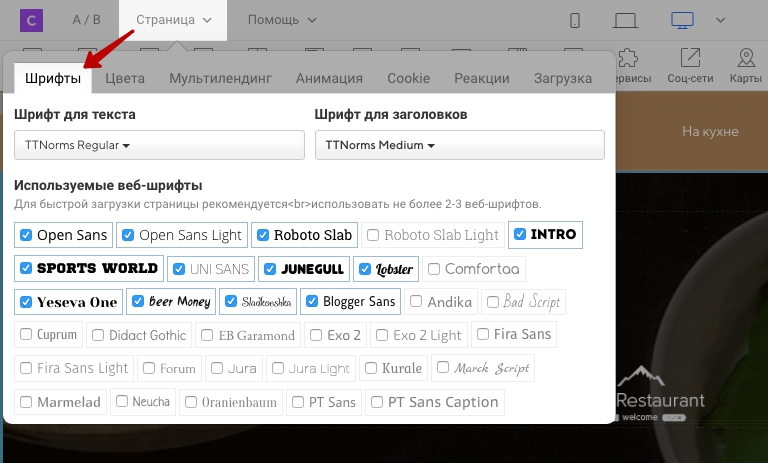The width and height of the screenshot is (768, 463).
Task: Switch to tablet preview icon
Action: point(625,21)
